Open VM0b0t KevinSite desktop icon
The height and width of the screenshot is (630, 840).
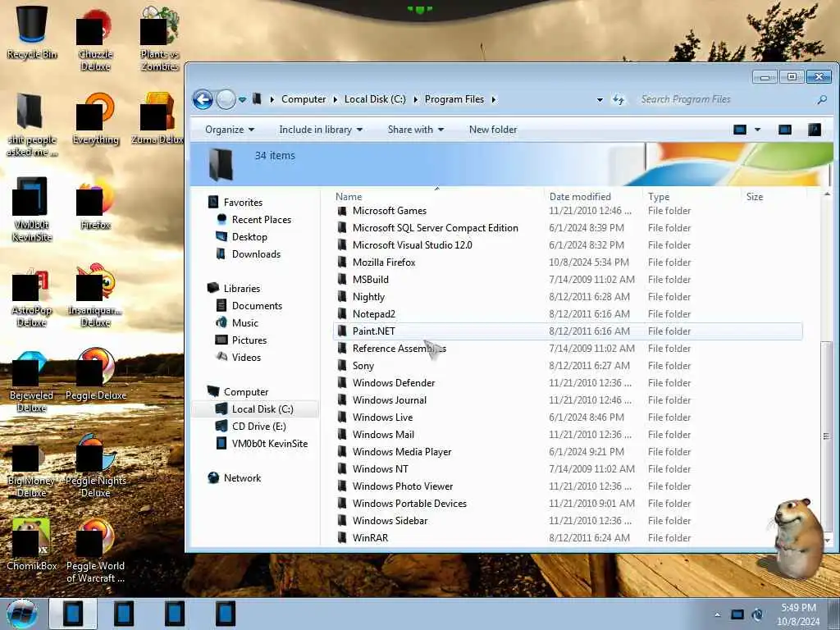32,210
